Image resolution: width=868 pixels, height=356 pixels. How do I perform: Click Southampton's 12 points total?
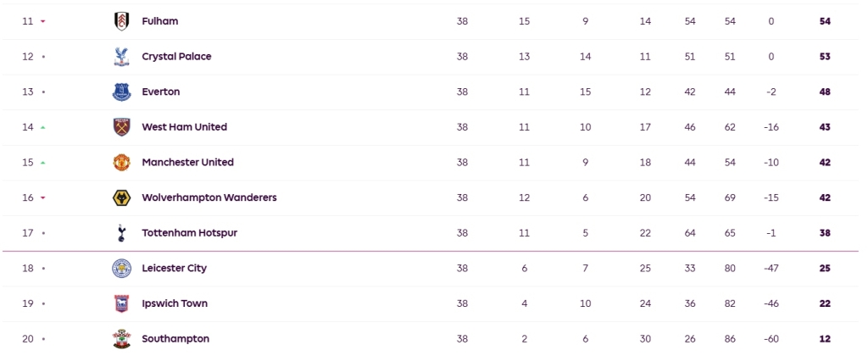825,339
